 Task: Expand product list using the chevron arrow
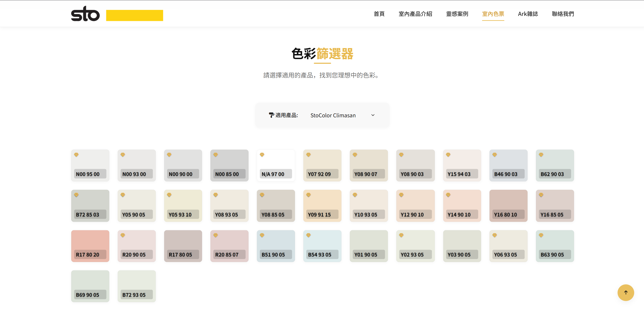coord(373,115)
